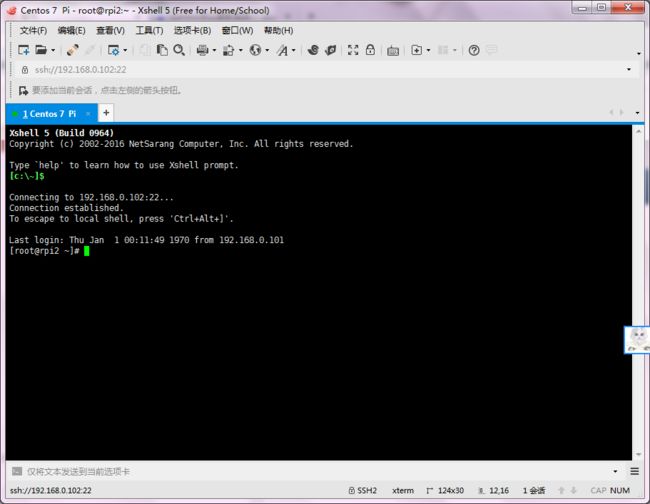Click the '1 会话' session count indicator
Screen dimensions: 650x504
[534, 491]
